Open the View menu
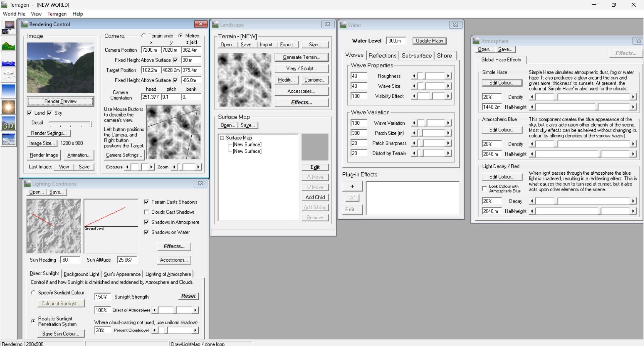This screenshot has width=644, height=346. click(36, 14)
